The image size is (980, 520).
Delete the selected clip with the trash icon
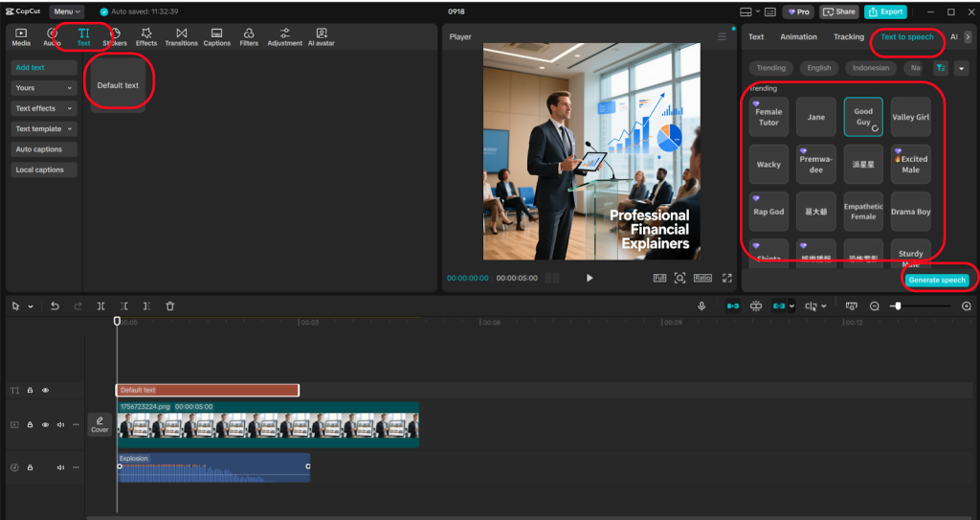(170, 306)
